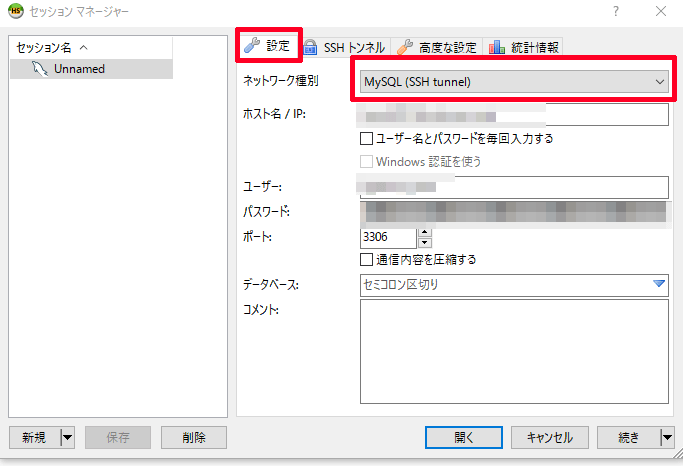Sort sessions by セッション名 column header
Image resolution: width=683 pixels, height=466 pixels.
coord(91,47)
